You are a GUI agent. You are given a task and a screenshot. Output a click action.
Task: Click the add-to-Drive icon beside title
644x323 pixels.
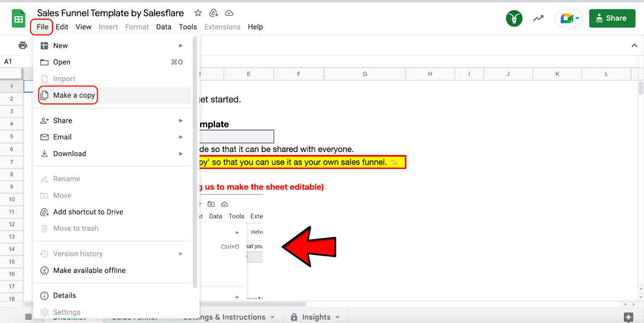pyautogui.click(x=214, y=13)
